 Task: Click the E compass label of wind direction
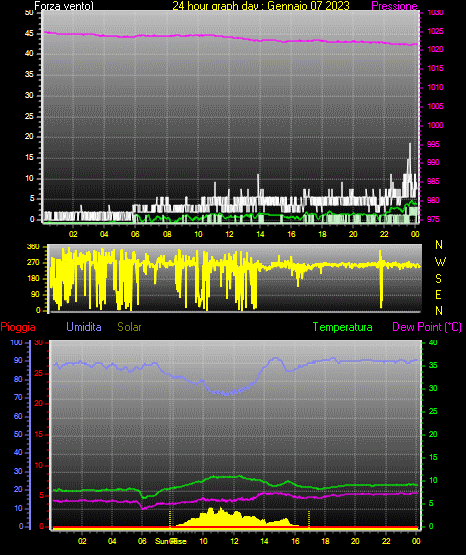point(438,294)
